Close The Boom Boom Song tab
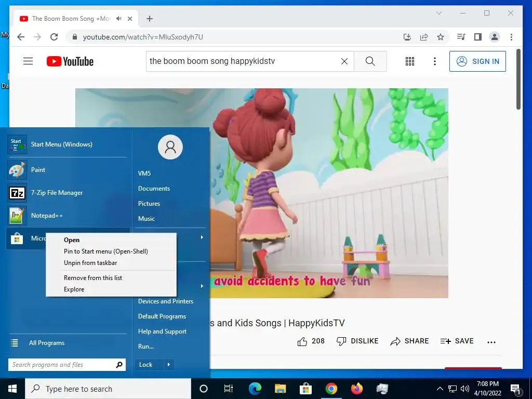The width and height of the screenshot is (532, 399). click(129, 19)
